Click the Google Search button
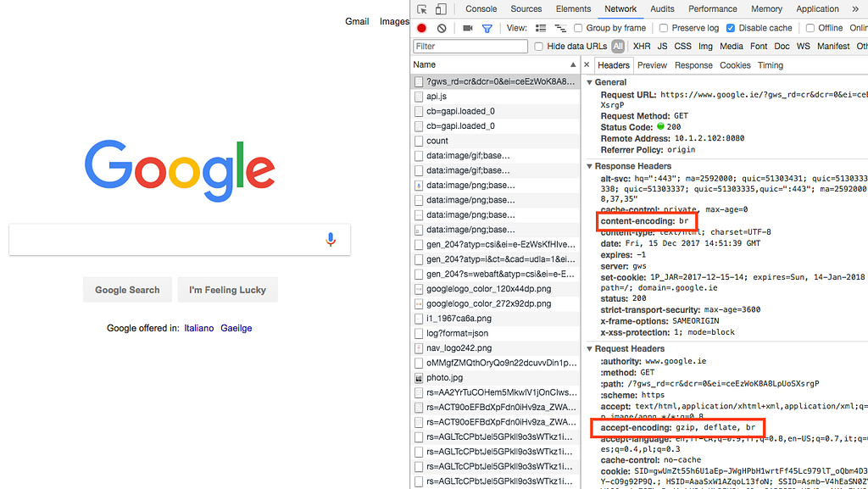 (127, 290)
